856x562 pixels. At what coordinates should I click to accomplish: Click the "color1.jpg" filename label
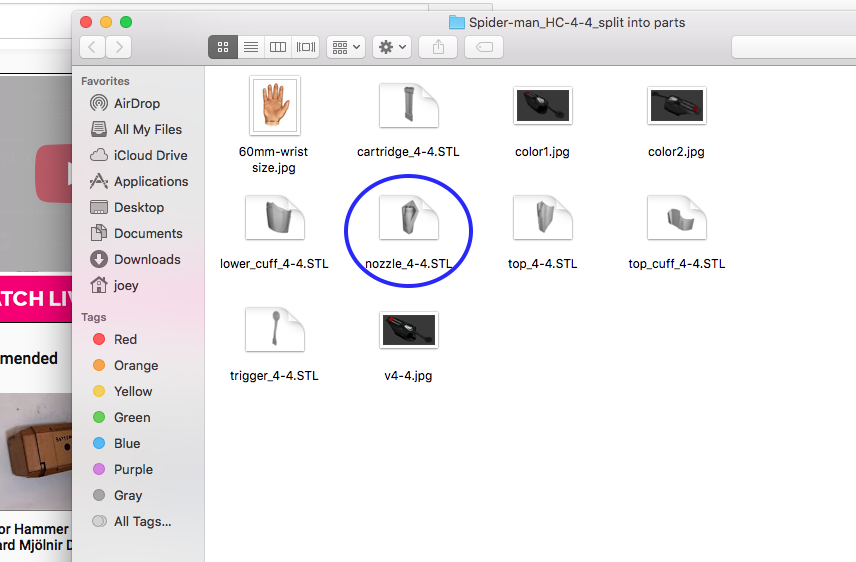pos(542,152)
